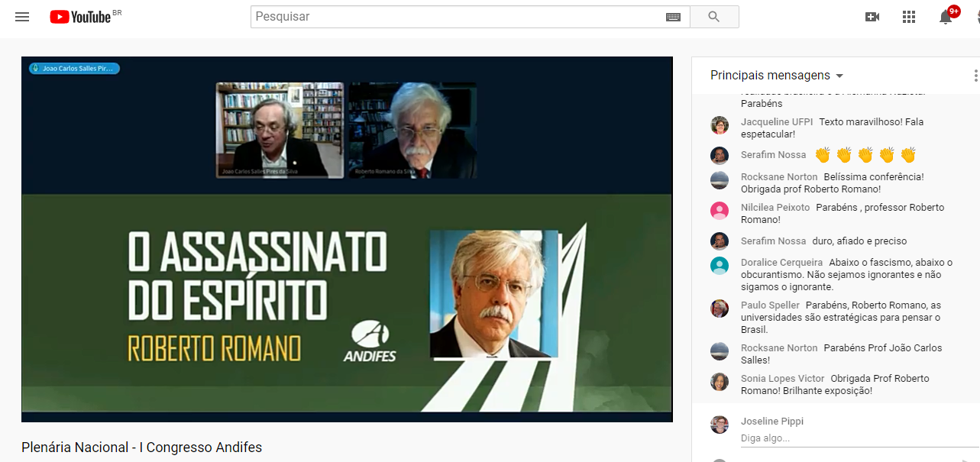Click Rocksane Norton's avatar beside 'Belíssima conferência'

tap(720, 180)
